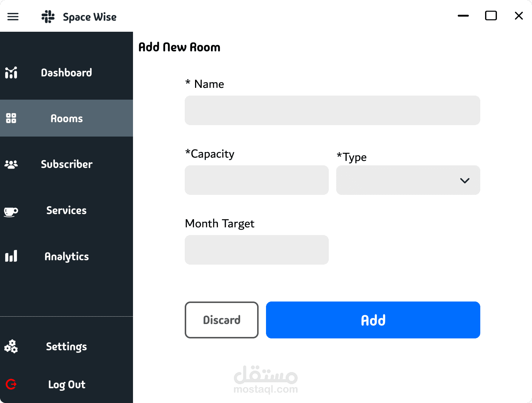The height and width of the screenshot is (403, 532).
Task: Go to the Dashboard menu item
Action: [66, 73]
